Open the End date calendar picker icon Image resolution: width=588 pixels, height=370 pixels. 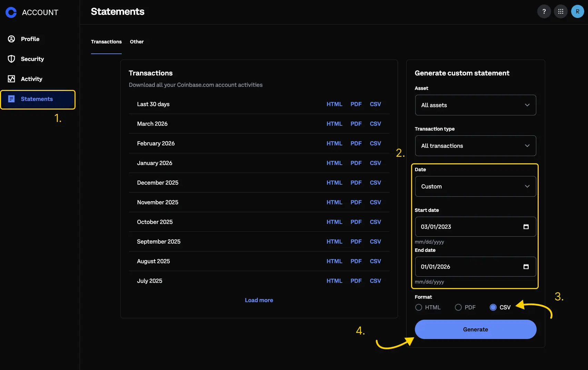coord(526,267)
